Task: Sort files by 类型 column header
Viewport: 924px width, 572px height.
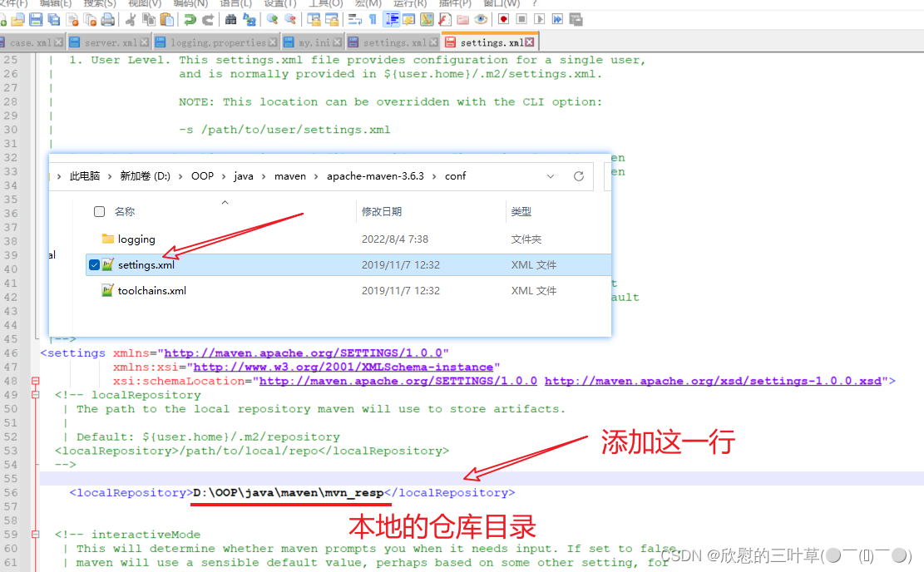Action: [521, 211]
